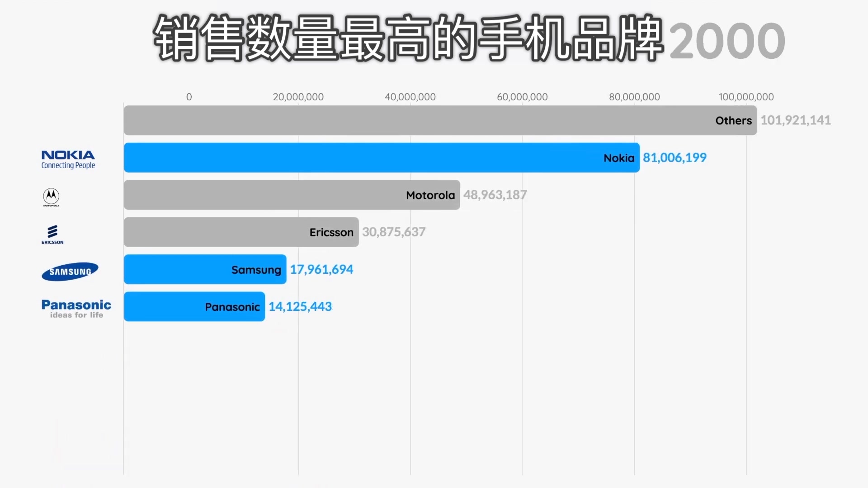
Task: Click the 0 axis label
Action: 189,97
